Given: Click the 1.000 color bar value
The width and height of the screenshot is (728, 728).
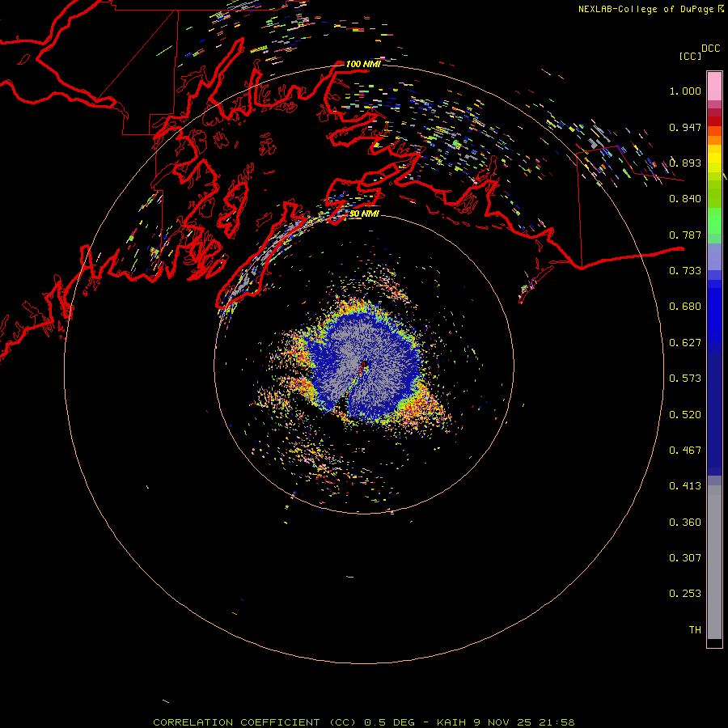Looking at the screenshot, I should (685, 91).
